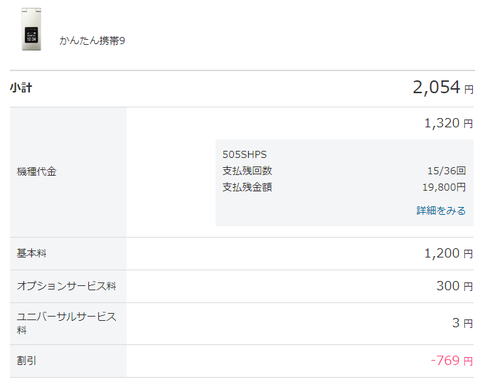Screen dimensions: 480x387
Task: Click the かんたん携帯9 phone thumbnail image
Action: click(31, 29)
